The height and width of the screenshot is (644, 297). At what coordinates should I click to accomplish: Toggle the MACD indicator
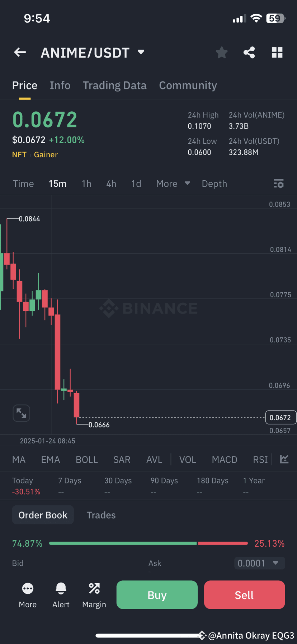coord(225,460)
